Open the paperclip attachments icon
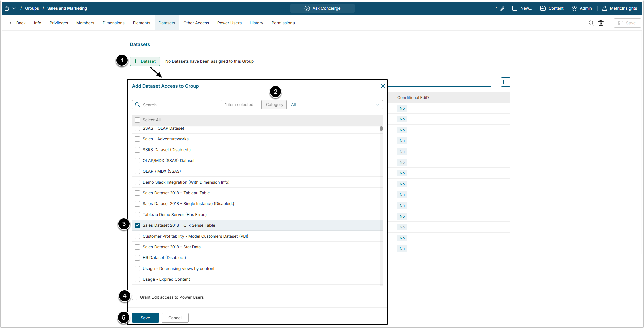The height and width of the screenshot is (328, 644). [x=502, y=8]
